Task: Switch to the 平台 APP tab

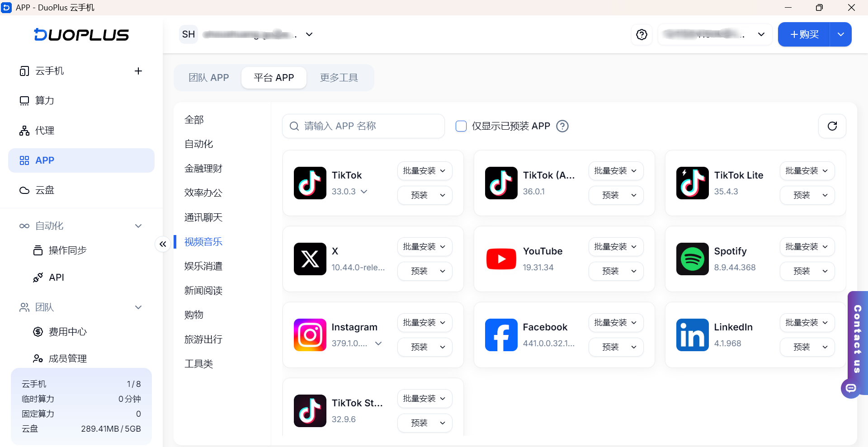Action: [x=274, y=78]
